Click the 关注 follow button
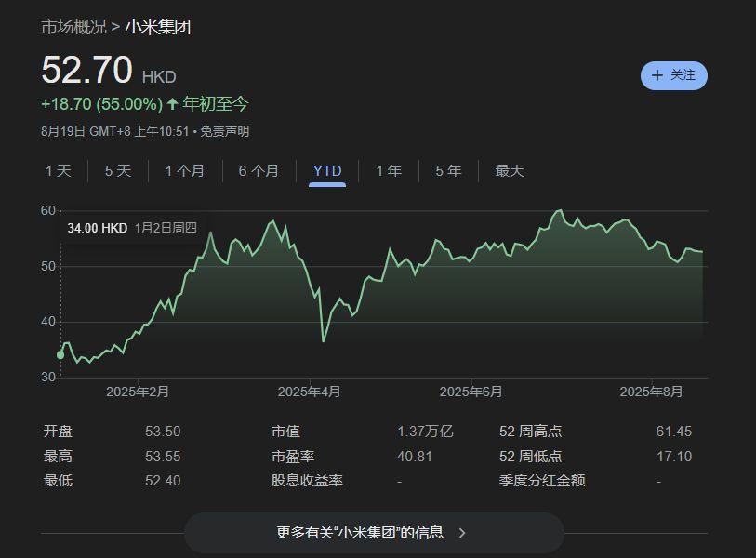The width and height of the screenshot is (756, 558). coord(673,75)
